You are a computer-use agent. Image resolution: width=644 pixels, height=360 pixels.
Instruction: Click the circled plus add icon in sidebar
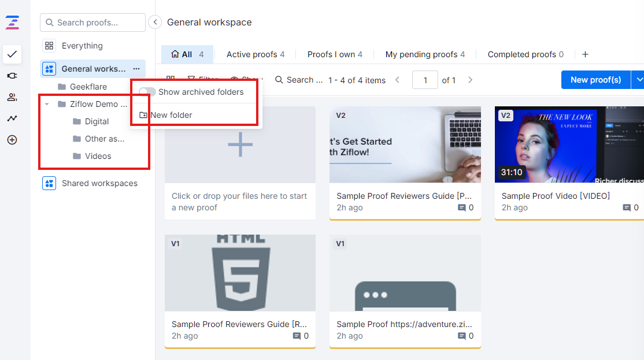[12, 140]
